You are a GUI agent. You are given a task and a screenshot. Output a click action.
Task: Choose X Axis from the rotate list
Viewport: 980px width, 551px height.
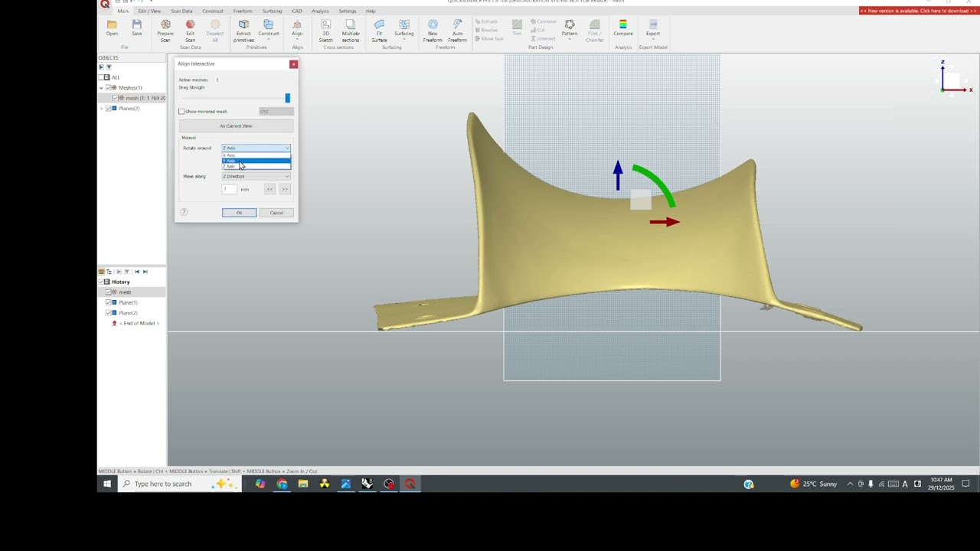pyautogui.click(x=256, y=155)
